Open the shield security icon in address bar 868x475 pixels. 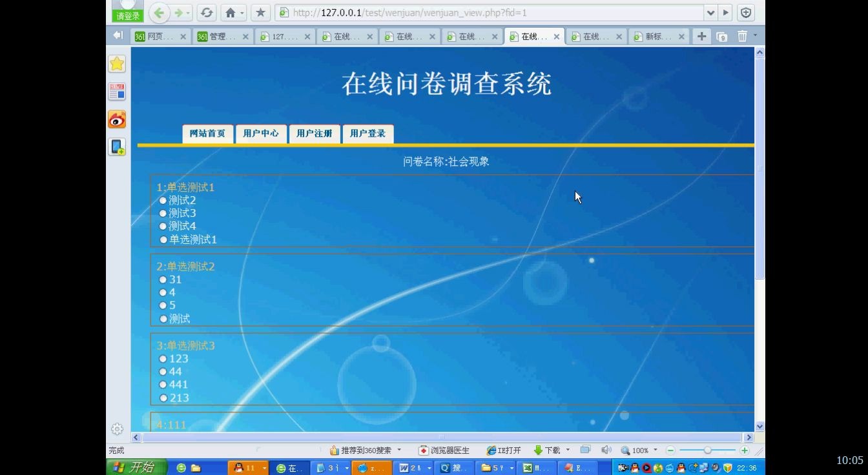pos(746,12)
